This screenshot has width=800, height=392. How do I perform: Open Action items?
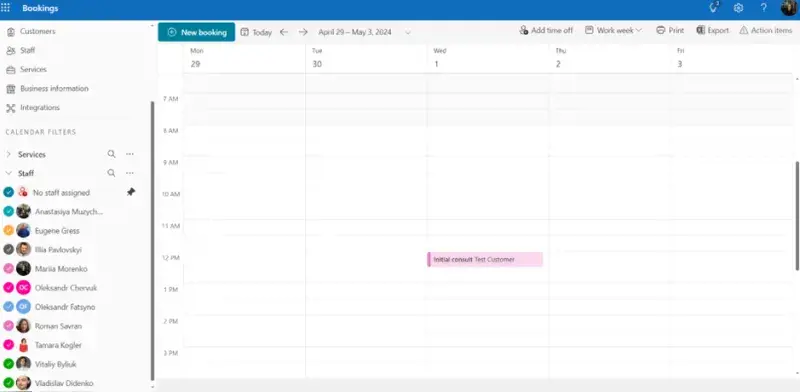pyautogui.click(x=765, y=31)
